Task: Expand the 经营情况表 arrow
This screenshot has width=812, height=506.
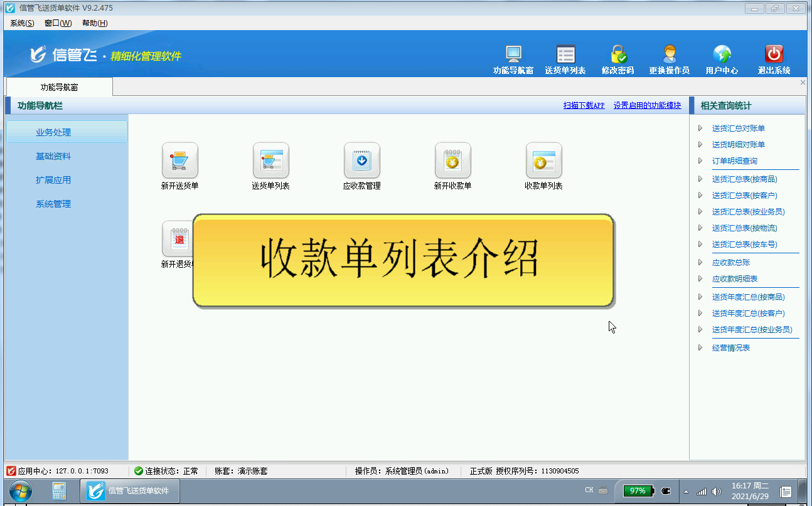Action: click(x=700, y=348)
